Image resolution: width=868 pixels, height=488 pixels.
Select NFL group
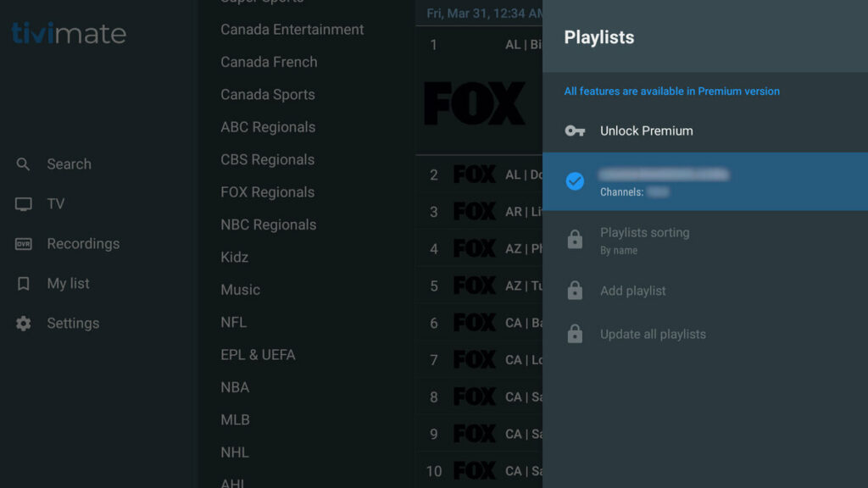click(x=234, y=323)
